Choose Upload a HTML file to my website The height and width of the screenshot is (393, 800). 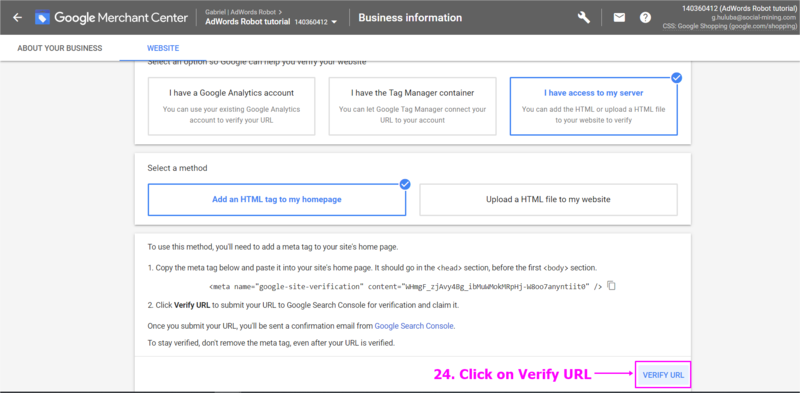(x=548, y=200)
